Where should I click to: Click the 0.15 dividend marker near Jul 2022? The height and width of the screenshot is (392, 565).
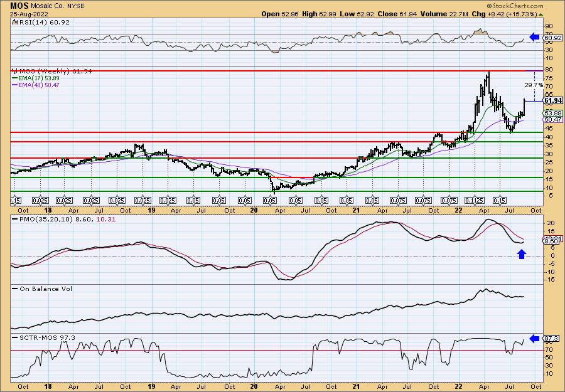pyautogui.click(x=500, y=200)
